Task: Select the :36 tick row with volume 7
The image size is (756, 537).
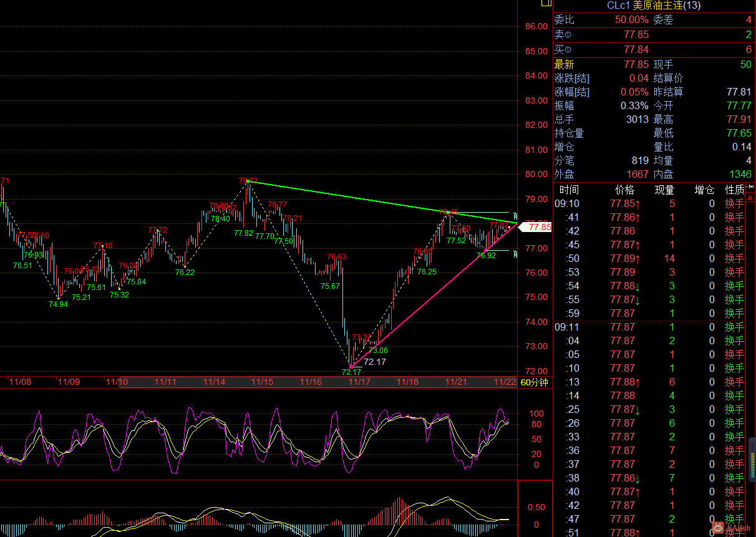Action: click(x=649, y=450)
